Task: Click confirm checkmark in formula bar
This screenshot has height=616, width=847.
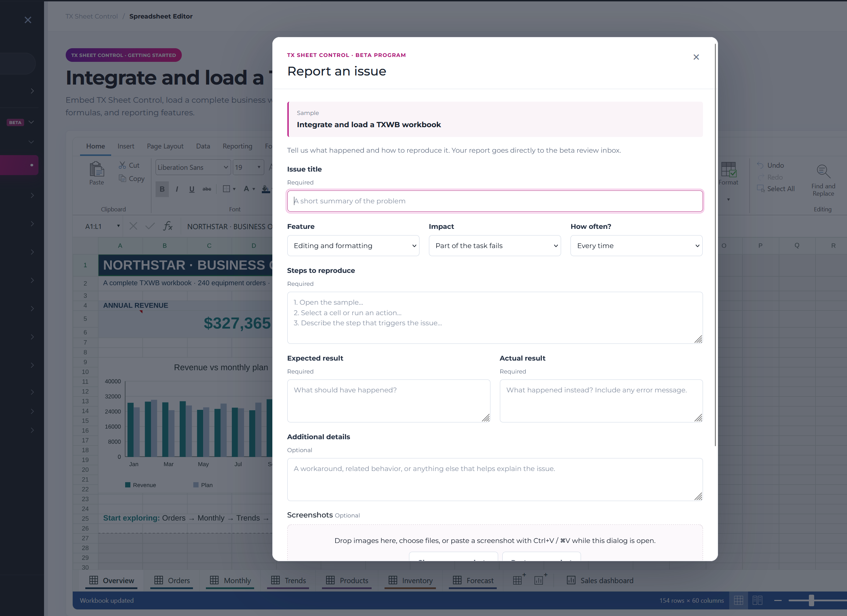Action: coord(150,226)
